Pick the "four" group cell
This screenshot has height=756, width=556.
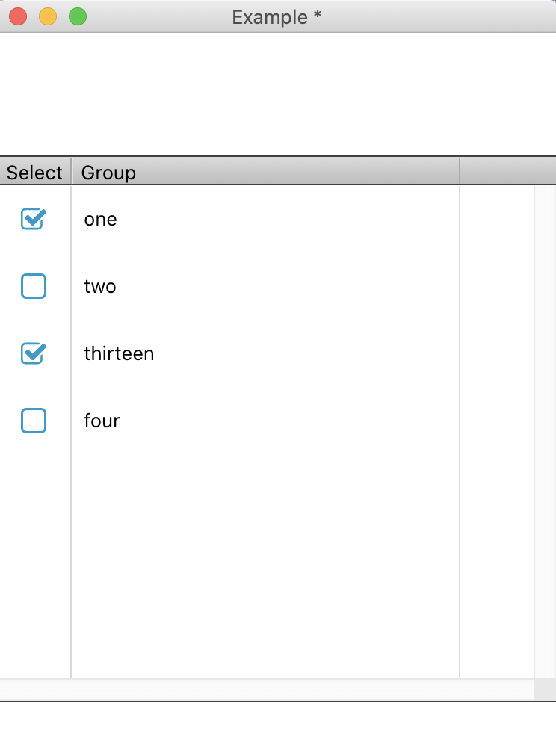(102, 421)
